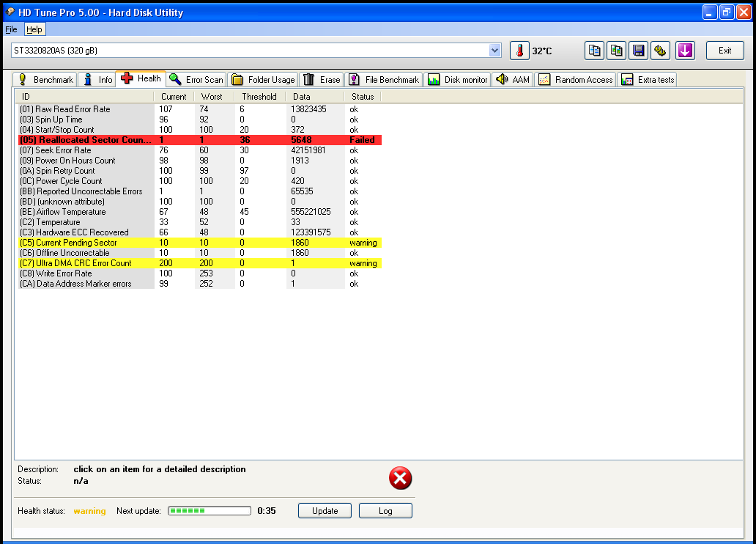Click the purple down-arrow minimize-to-tray icon
The height and width of the screenshot is (544, 756).
[685, 51]
